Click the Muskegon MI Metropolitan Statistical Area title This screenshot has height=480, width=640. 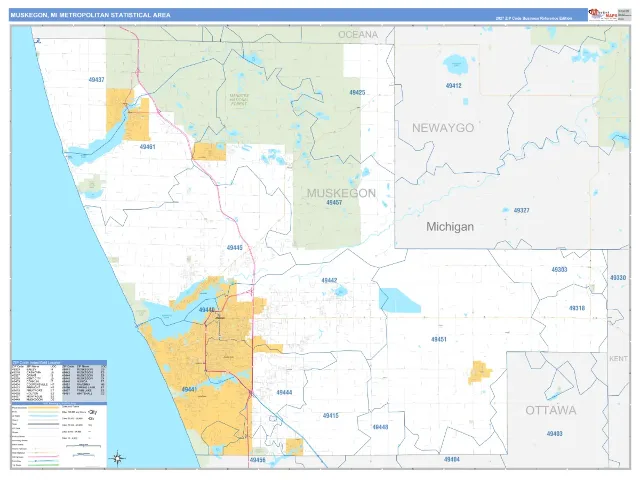(x=90, y=15)
